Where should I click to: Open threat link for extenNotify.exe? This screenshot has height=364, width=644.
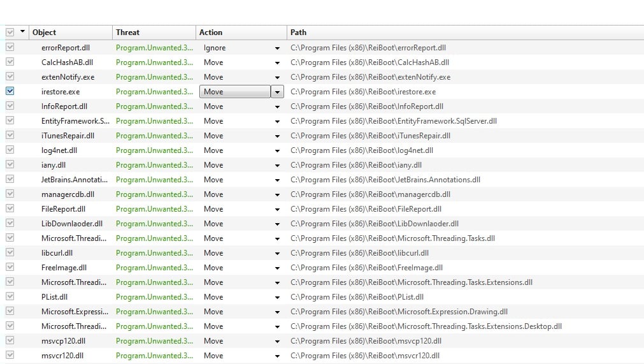(154, 77)
